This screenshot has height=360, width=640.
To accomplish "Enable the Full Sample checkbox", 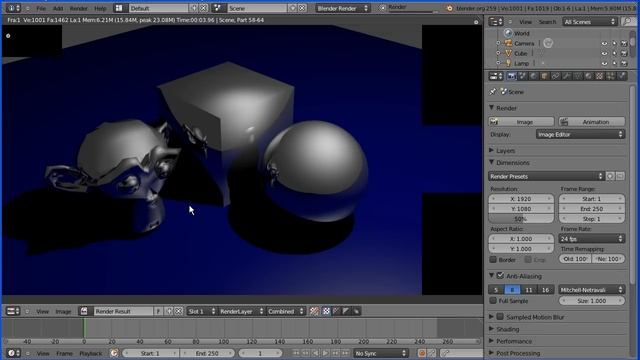I will point(493,301).
